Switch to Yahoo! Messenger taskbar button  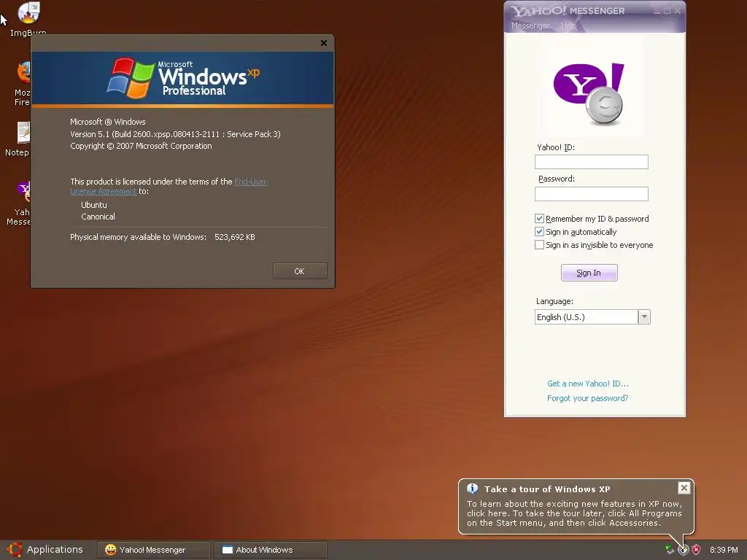click(153, 550)
